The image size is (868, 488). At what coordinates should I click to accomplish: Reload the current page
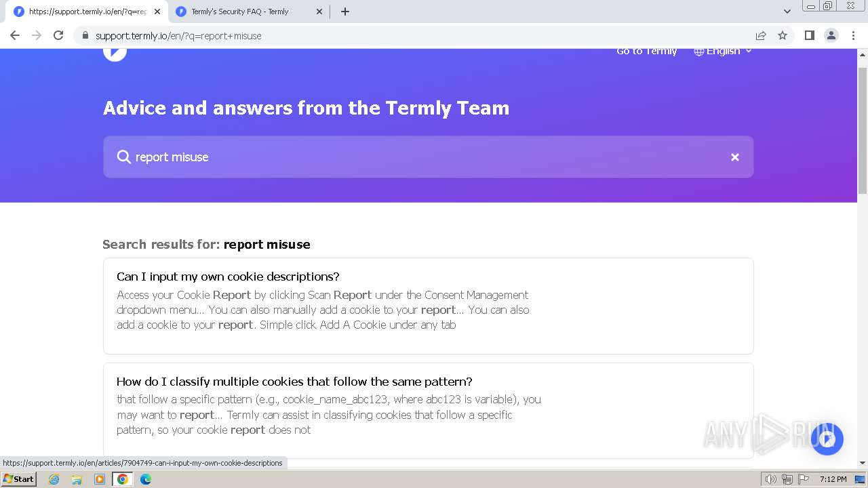point(58,35)
